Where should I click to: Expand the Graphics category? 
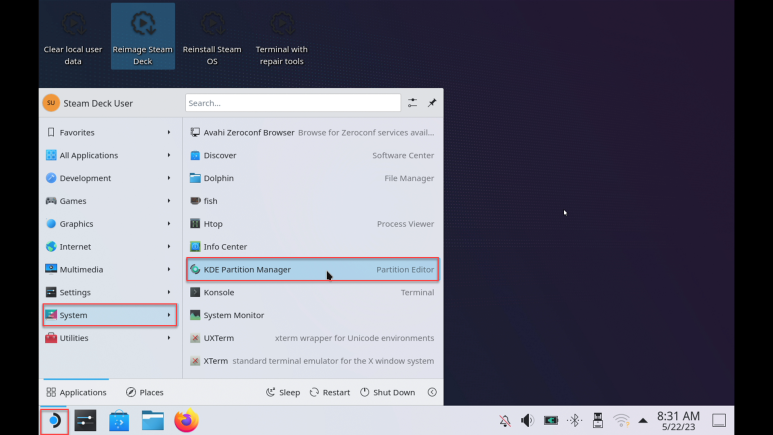click(109, 223)
